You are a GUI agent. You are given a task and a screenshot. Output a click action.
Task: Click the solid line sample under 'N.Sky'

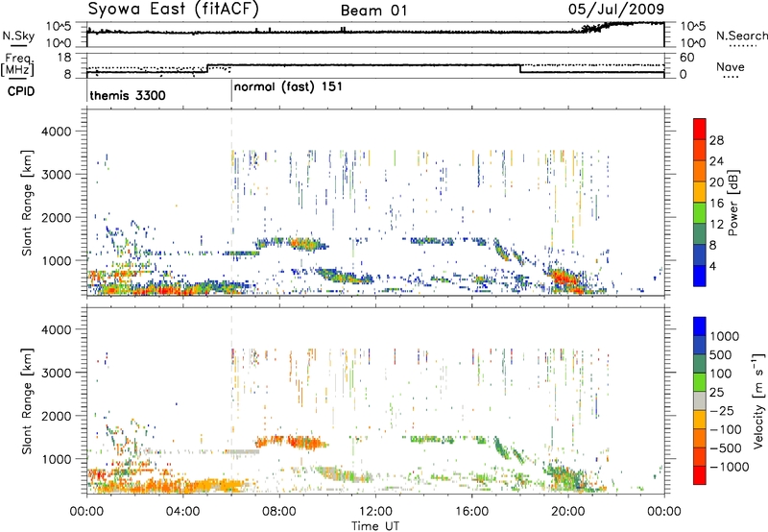[18, 45]
